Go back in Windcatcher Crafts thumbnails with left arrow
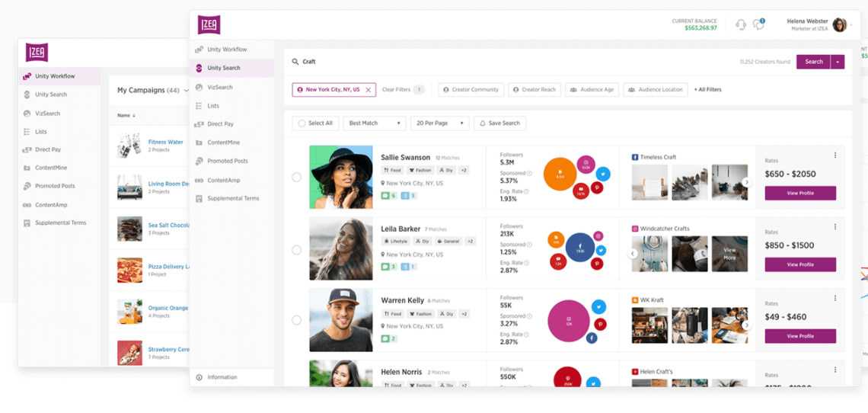This screenshot has height=413, width=868. coord(633,254)
